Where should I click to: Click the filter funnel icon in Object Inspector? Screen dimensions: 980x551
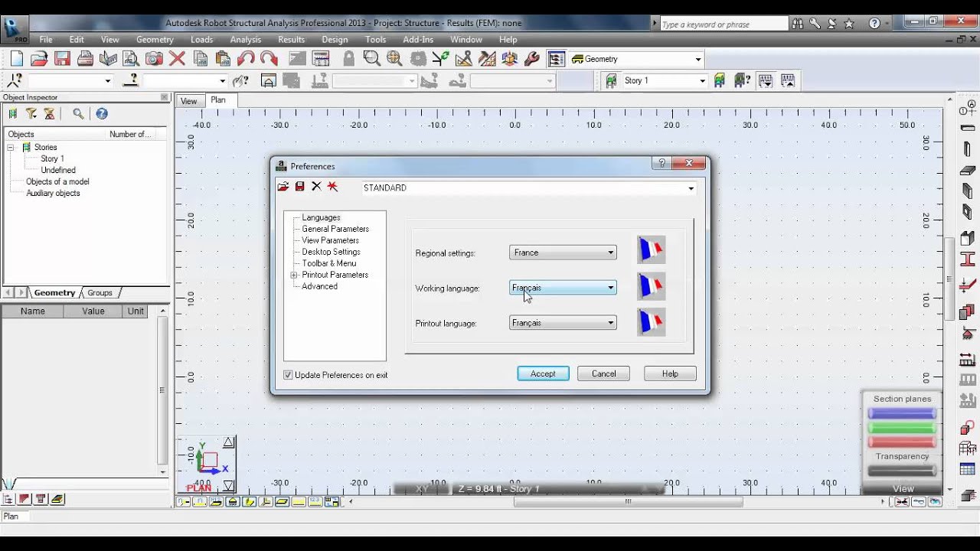click(x=31, y=113)
